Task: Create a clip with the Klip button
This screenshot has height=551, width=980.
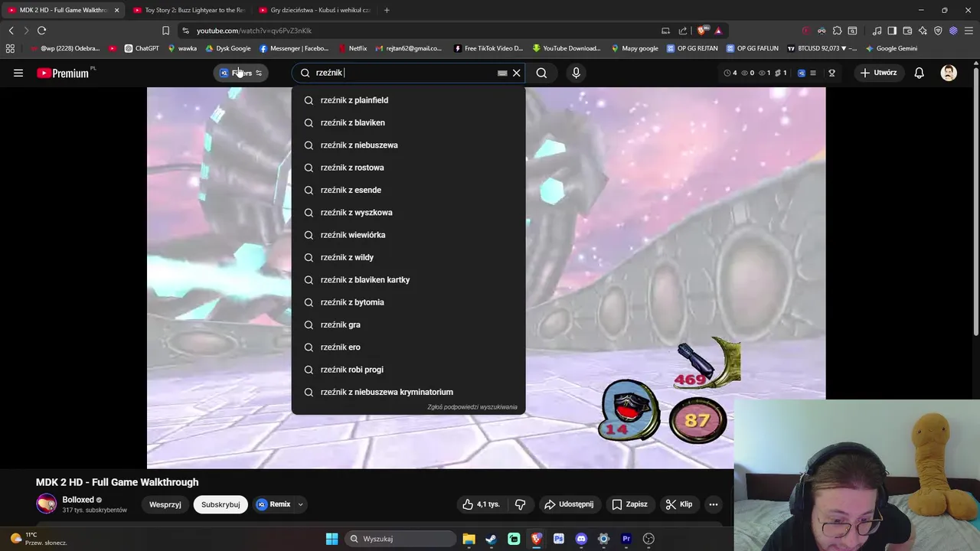Action: [679, 504]
